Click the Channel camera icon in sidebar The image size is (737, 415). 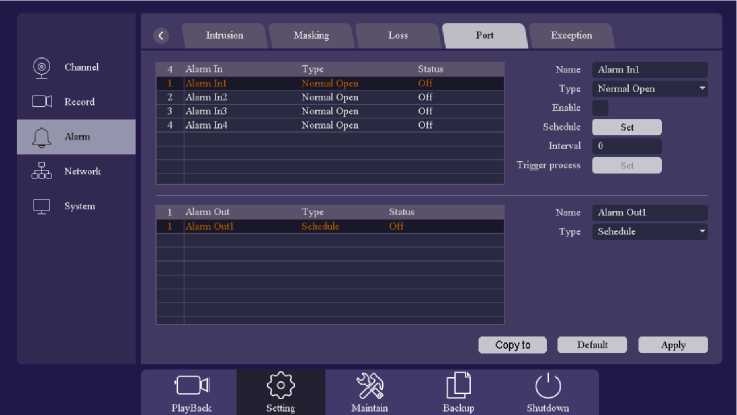pyautogui.click(x=42, y=68)
